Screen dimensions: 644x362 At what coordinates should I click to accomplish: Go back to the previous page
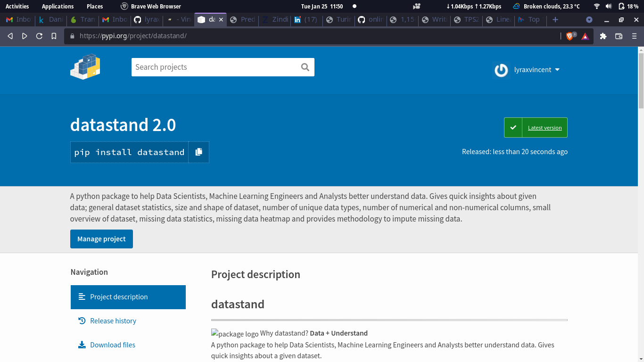[10, 36]
